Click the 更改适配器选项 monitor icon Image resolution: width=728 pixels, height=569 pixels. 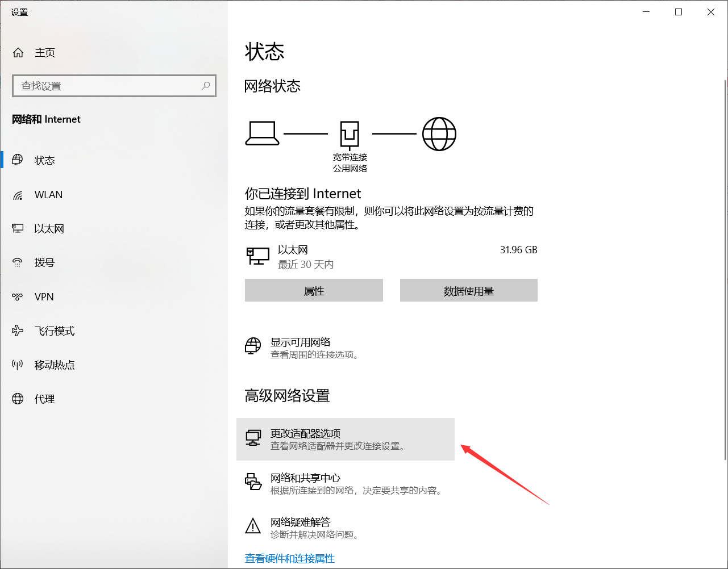253,438
